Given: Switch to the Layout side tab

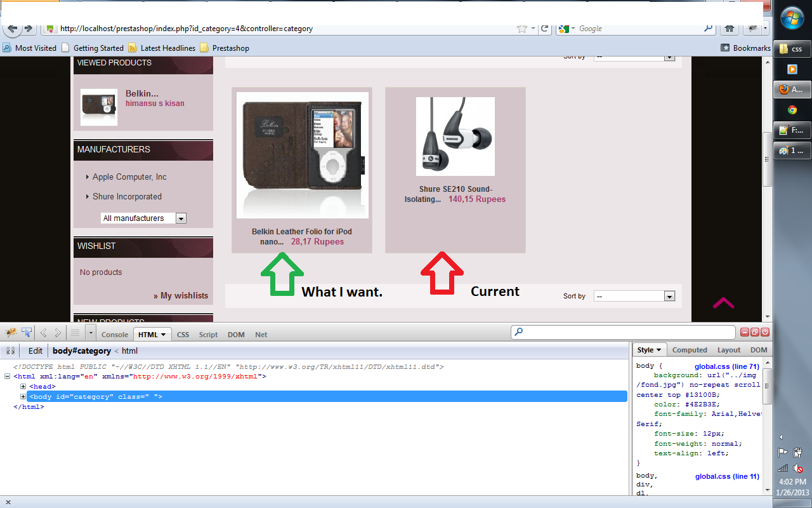Looking at the screenshot, I should tap(729, 350).
